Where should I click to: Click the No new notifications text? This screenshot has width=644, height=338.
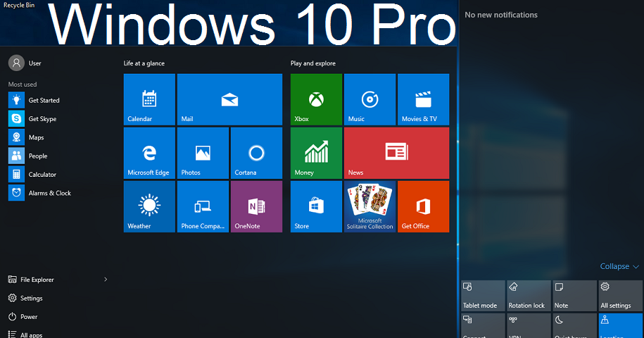point(501,15)
